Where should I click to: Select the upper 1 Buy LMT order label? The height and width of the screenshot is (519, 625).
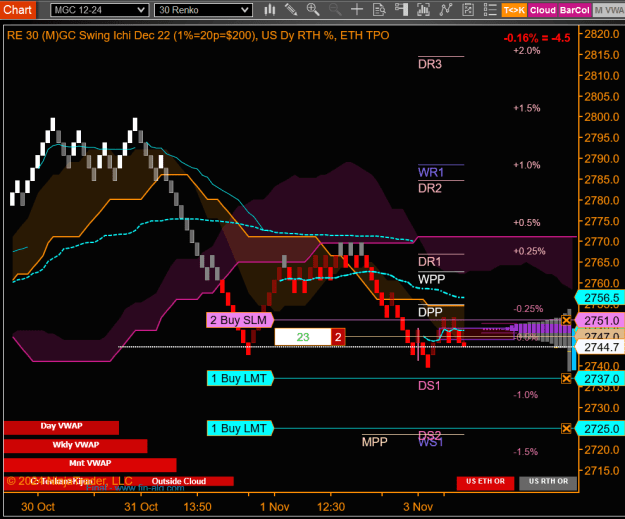point(240,378)
